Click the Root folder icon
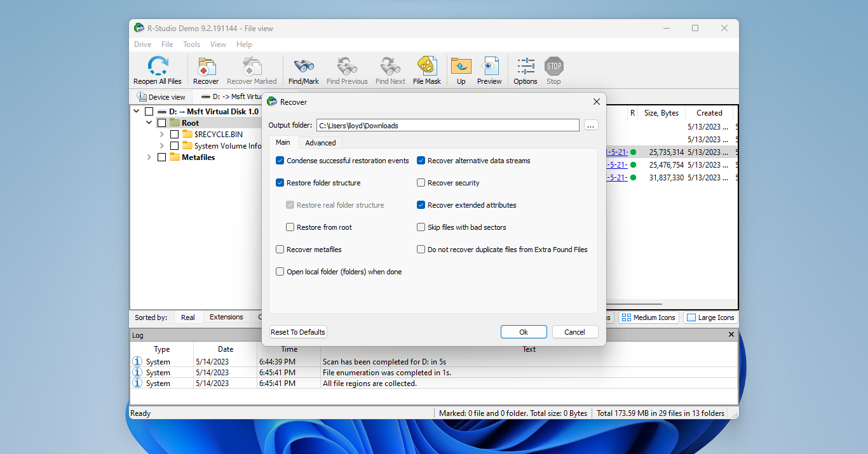 point(175,123)
